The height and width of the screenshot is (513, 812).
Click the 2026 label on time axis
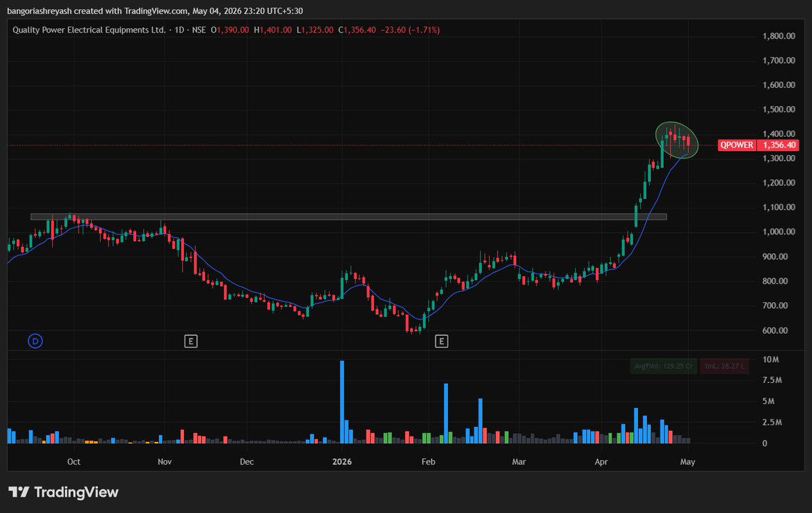coord(342,462)
